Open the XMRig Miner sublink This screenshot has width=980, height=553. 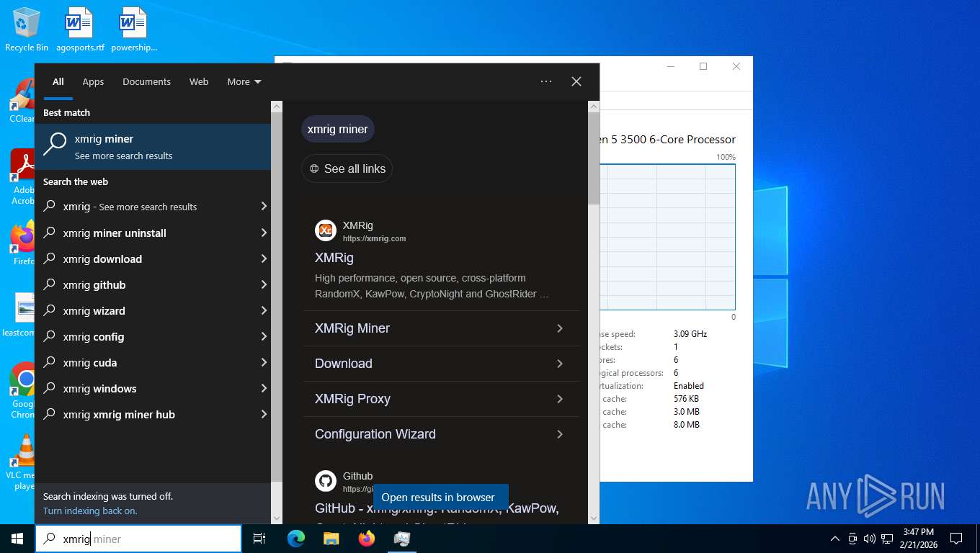(440, 328)
